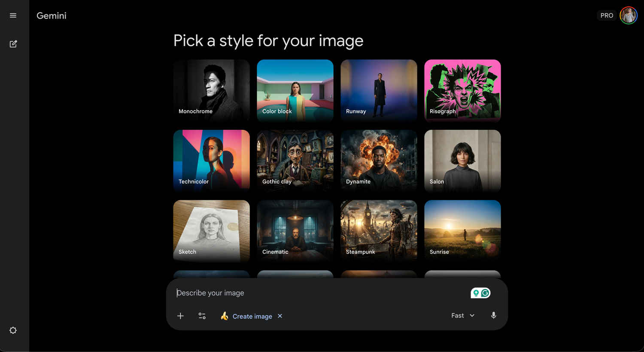The height and width of the screenshot is (352, 644).
Task: Remove the Create image tool with the X
Action: click(x=280, y=316)
